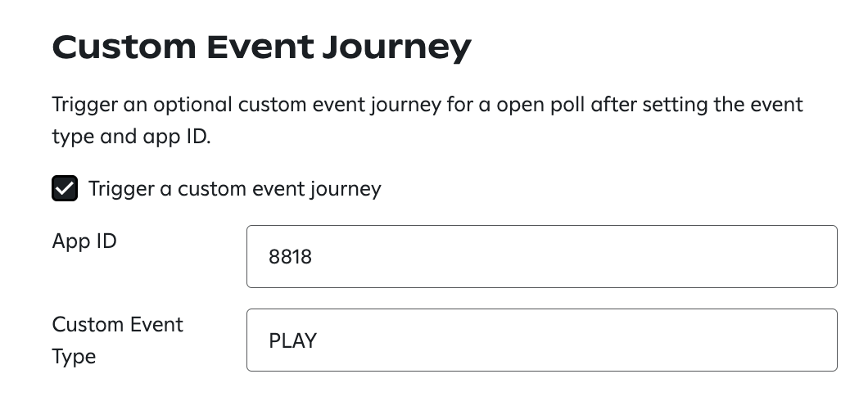Viewport: 868px width, 401px height.
Task: Click the word "Event" in the heading
Action: click(x=260, y=47)
